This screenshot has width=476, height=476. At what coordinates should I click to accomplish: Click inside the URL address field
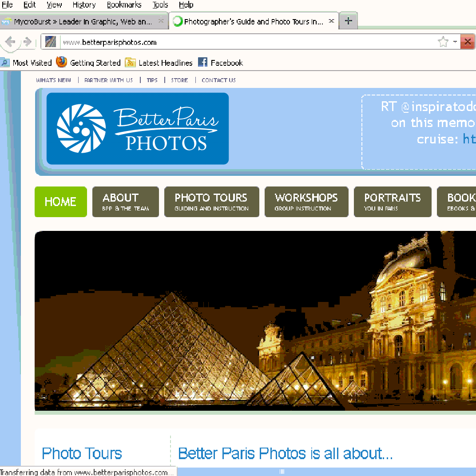pyautogui.click(x=244, y=43)
